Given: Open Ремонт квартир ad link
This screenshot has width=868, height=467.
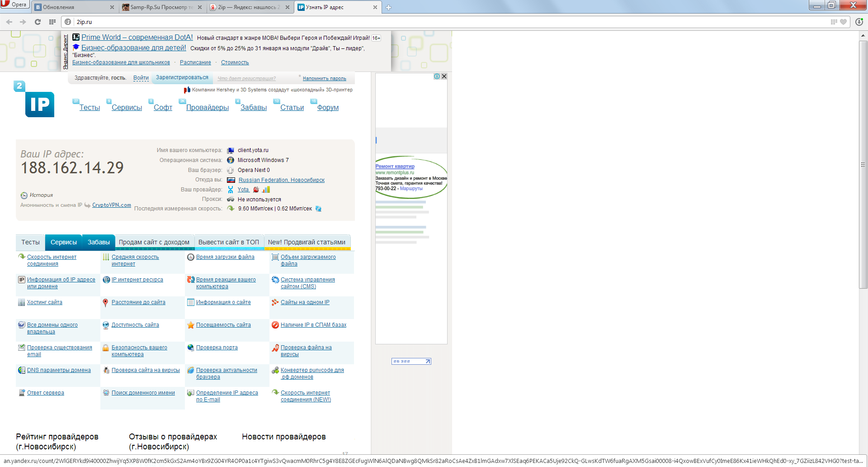Looking at the screenshot, I should pos(395,166).
